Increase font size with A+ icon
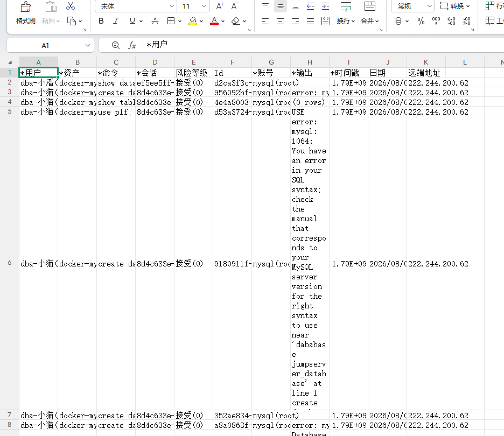This screenshot has height=436, width=504. [x=220, y=6]
